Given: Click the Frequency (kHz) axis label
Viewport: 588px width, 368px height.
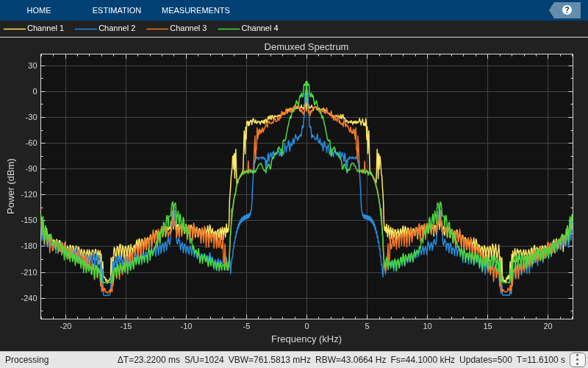Looking at the screenshot, I should click(x=306, y=339).
